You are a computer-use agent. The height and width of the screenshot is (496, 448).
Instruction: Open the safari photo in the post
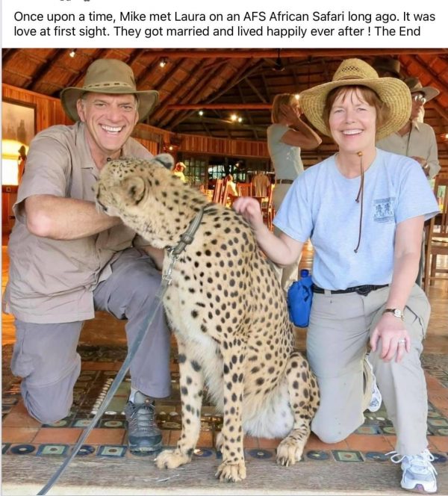click(x=225, y=271)
